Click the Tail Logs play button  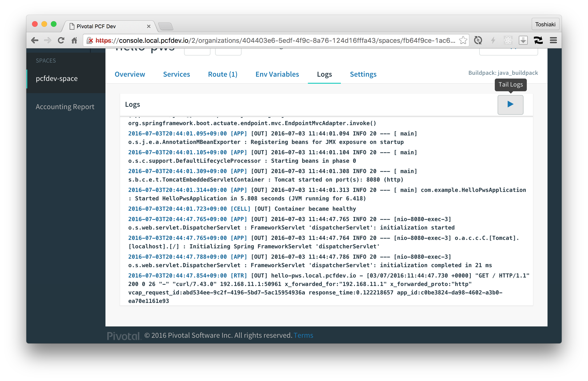tap(510, 104)
